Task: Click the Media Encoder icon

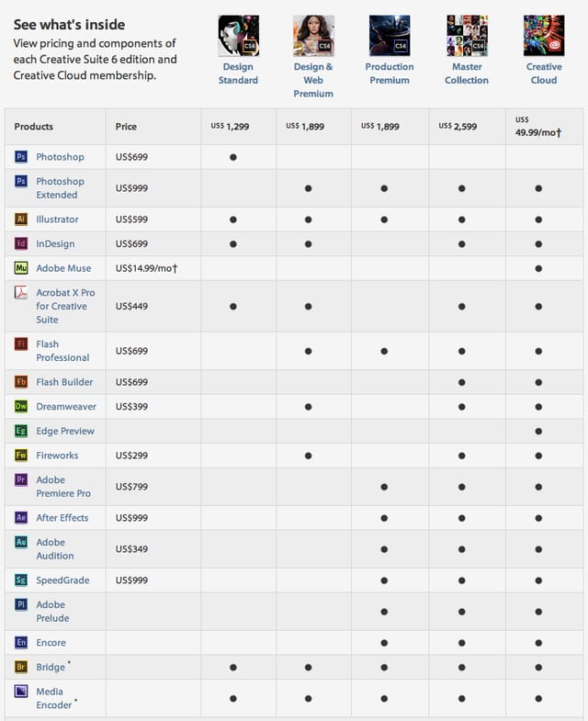Action: pyautogui.click(x=21, y=692)
